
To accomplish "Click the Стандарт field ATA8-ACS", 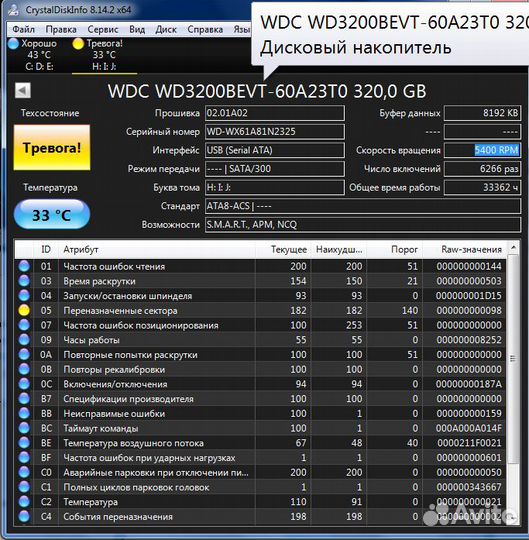I will click(363, 206).
